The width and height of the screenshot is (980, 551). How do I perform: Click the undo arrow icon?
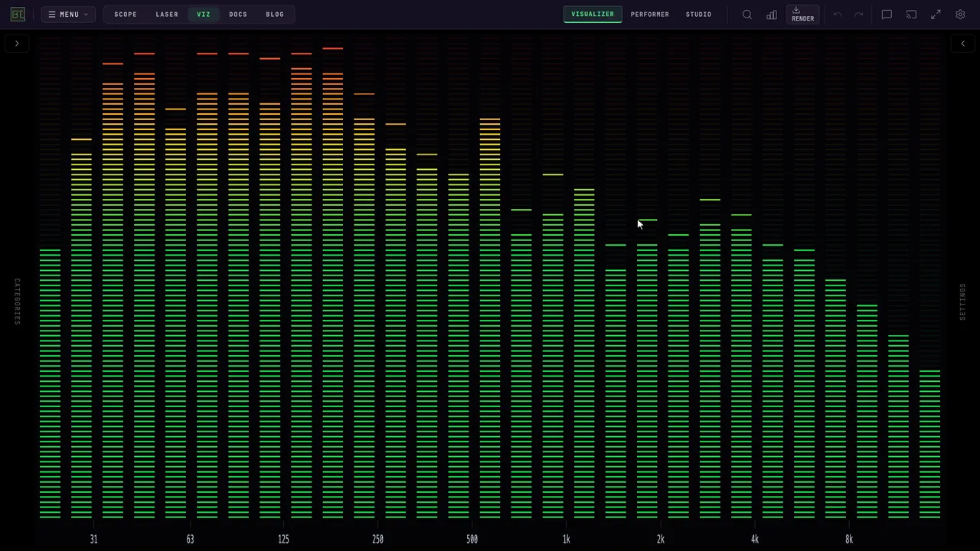pos(838,15)
